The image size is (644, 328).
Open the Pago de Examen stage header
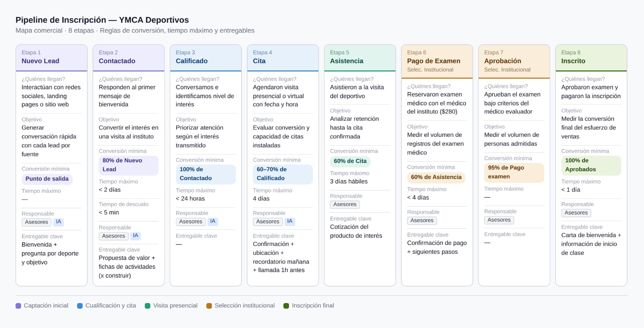(433, 61)
